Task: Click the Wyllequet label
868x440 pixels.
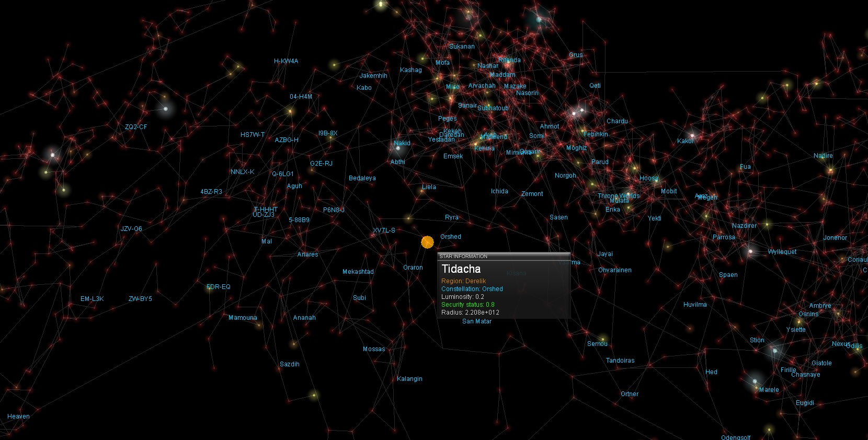Action: [782, 252]
